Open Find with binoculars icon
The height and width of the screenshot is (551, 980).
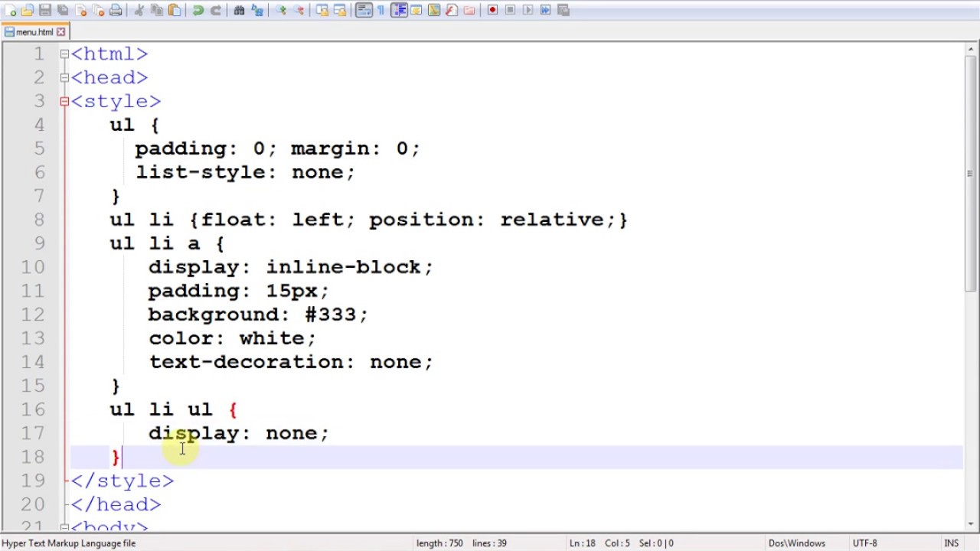(239, 10)
